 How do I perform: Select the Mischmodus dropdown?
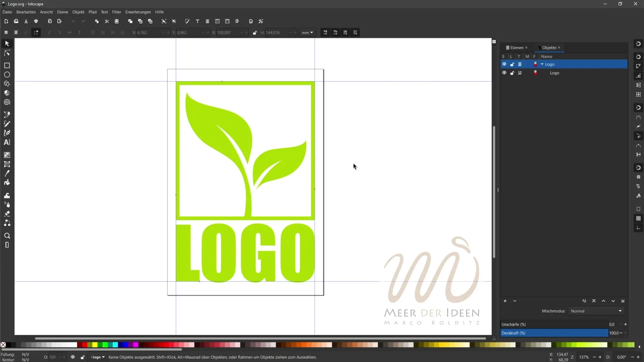[x=596, y=311]
